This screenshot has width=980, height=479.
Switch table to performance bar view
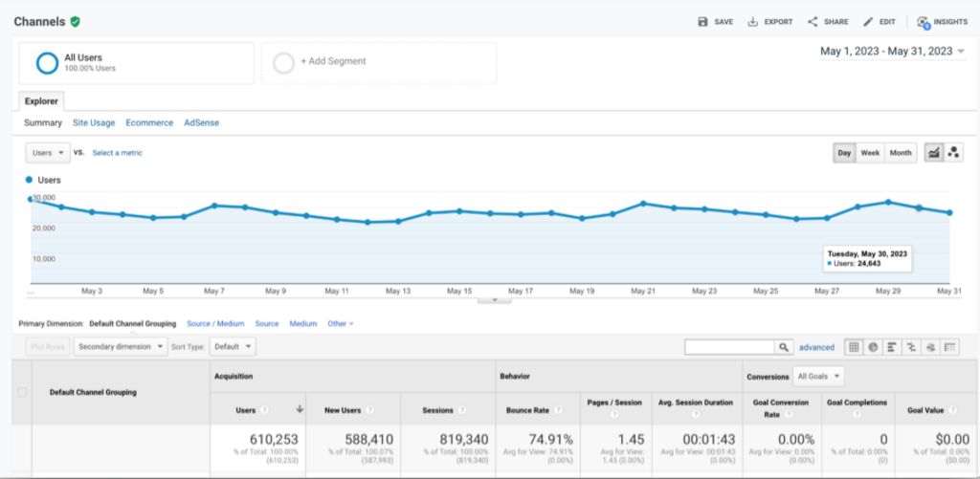click(892, 347)
